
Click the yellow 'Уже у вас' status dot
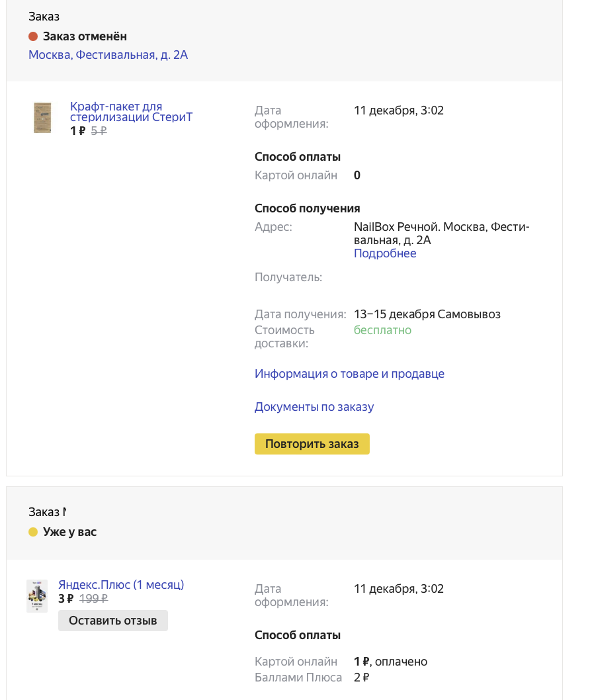coord(33,532)
